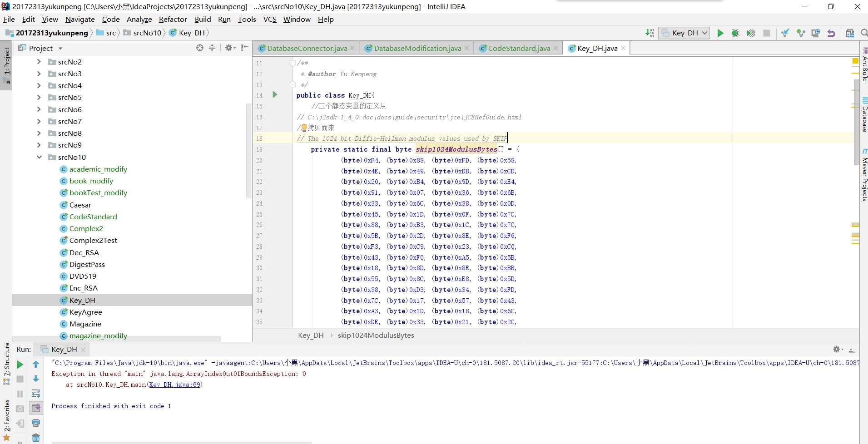Select KeyAgree in the project tree
Screen dimensions: 868x444
(x=85, y=312)
